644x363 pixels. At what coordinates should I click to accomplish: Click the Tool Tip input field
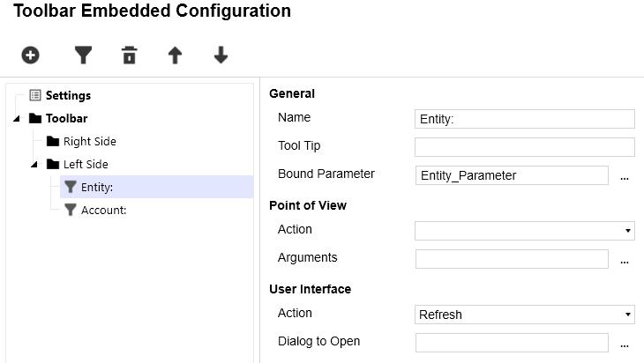pyautogui.click(x=524, y=147)
